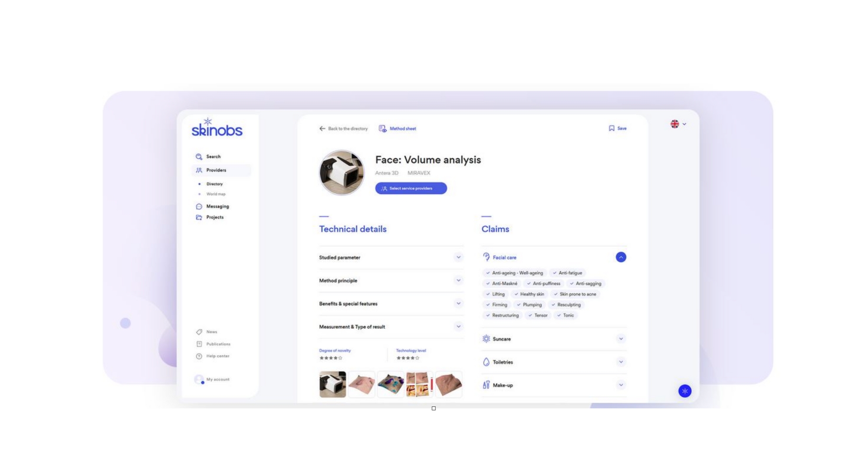Viewport: 868px width, 449px height.
Task: Click the Make-up bottles icon
Action: (486, 385)
